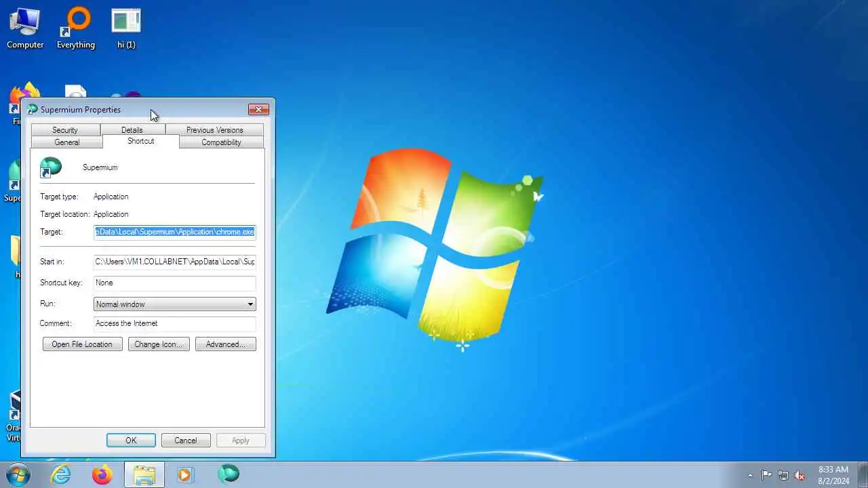868x488 pixels.
Task: Launch Firefox from the taskbar
Action: pos(102,474)
